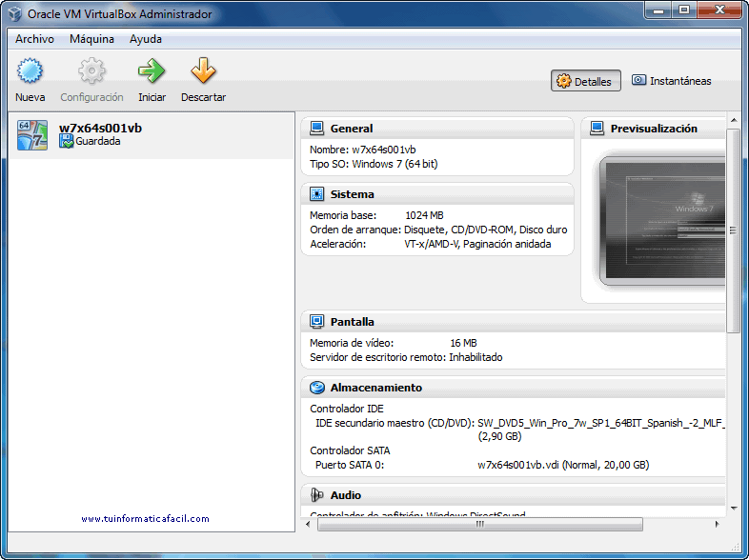Open the Ayuda menu

click(146, 39)
